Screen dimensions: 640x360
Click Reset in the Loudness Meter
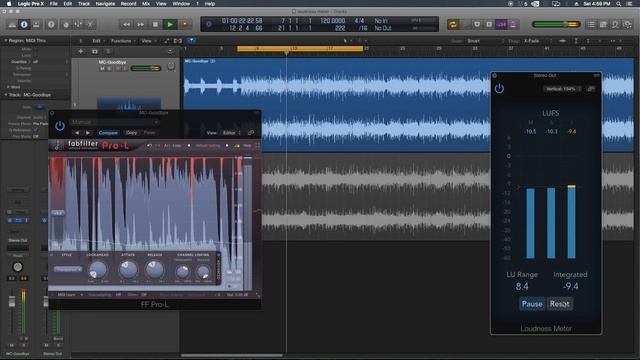pyautogui.click(x=560, y=304)
